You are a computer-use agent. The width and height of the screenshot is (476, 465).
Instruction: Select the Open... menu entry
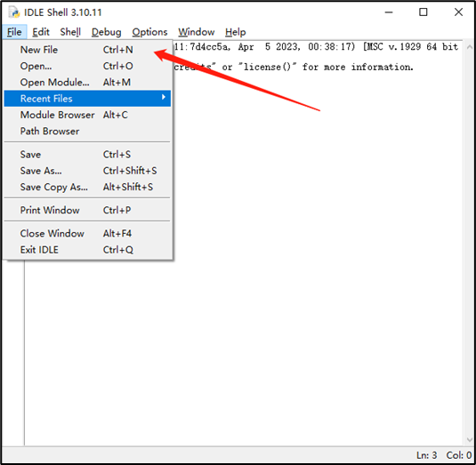coord(87,66)
